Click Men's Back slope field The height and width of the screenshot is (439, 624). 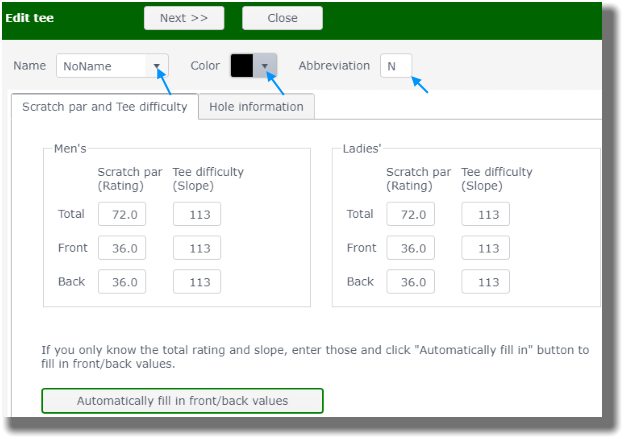click(197, 282)
